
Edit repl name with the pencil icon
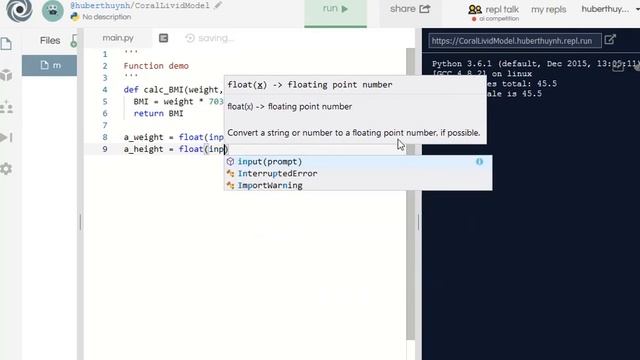pyautogui.click(x=218, y=5)
